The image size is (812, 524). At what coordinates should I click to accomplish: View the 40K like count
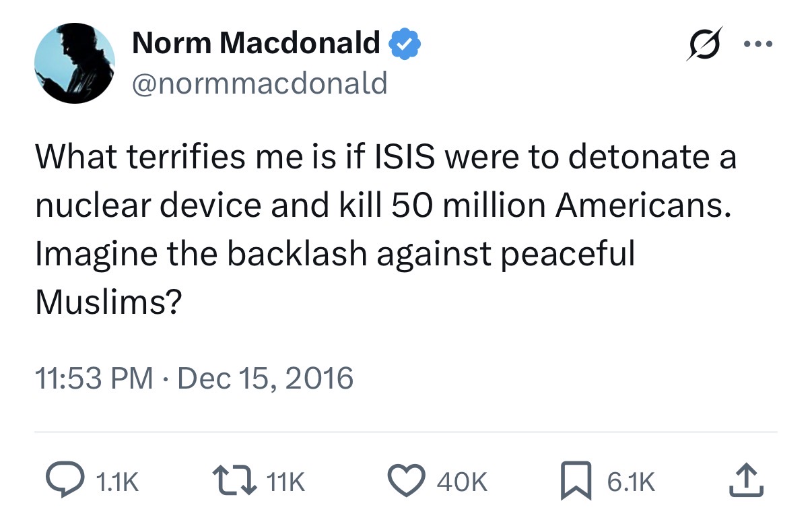[x=461, y=482]
